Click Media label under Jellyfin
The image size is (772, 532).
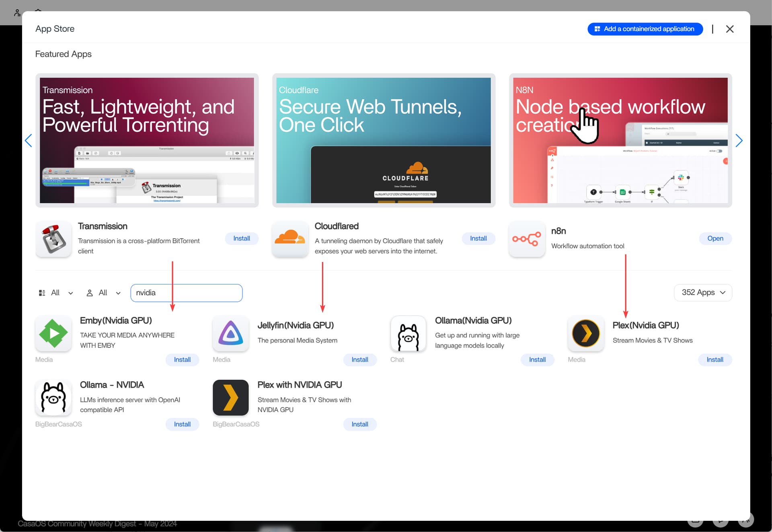(222, 360)
